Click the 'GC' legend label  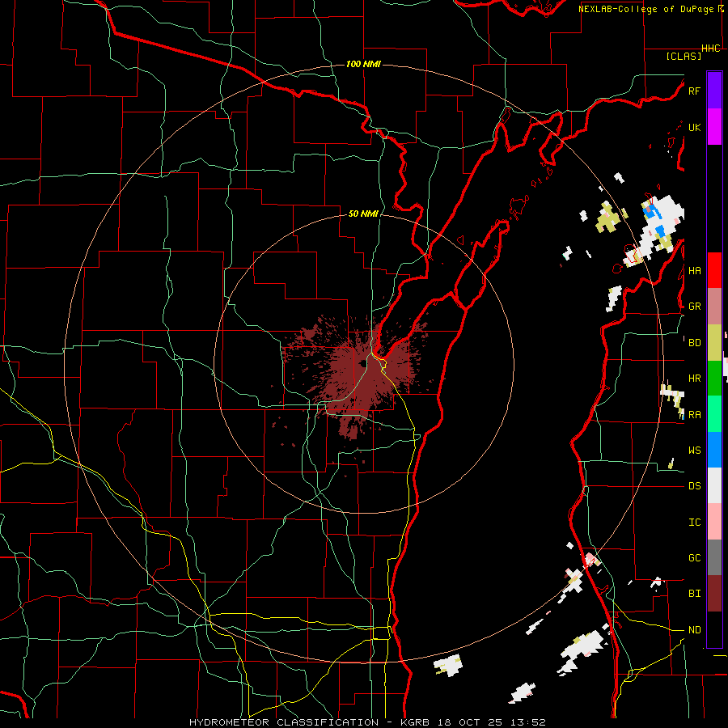694,558
